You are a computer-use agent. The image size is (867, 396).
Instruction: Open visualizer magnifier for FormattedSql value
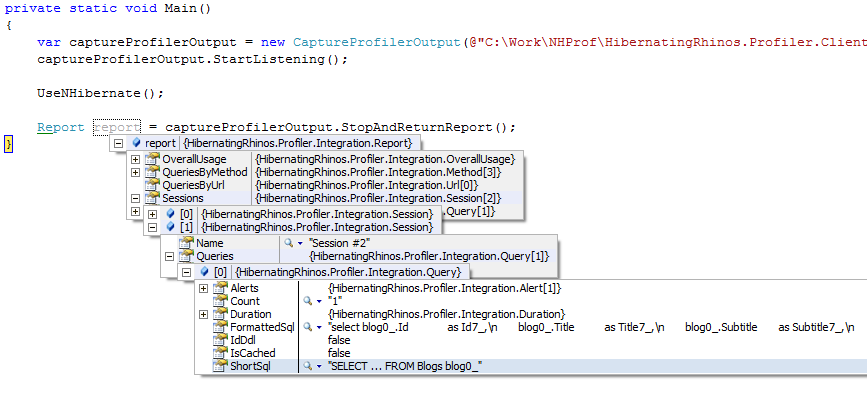[308, 327]
